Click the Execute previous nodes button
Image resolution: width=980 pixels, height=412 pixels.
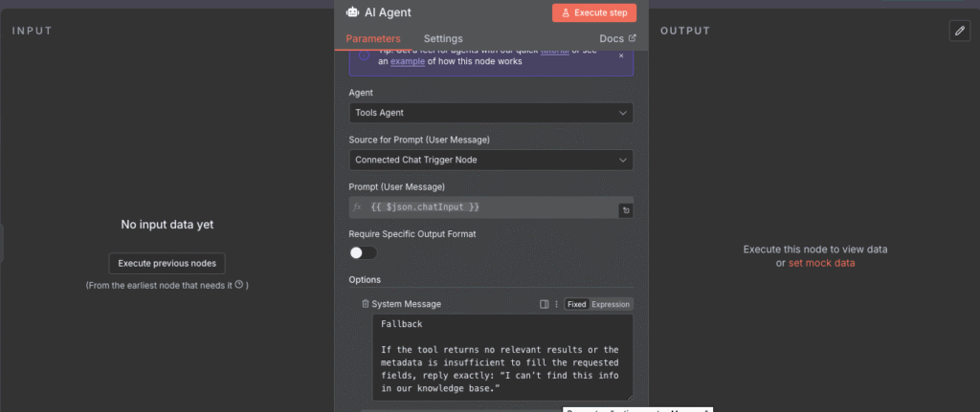[167, 263]
